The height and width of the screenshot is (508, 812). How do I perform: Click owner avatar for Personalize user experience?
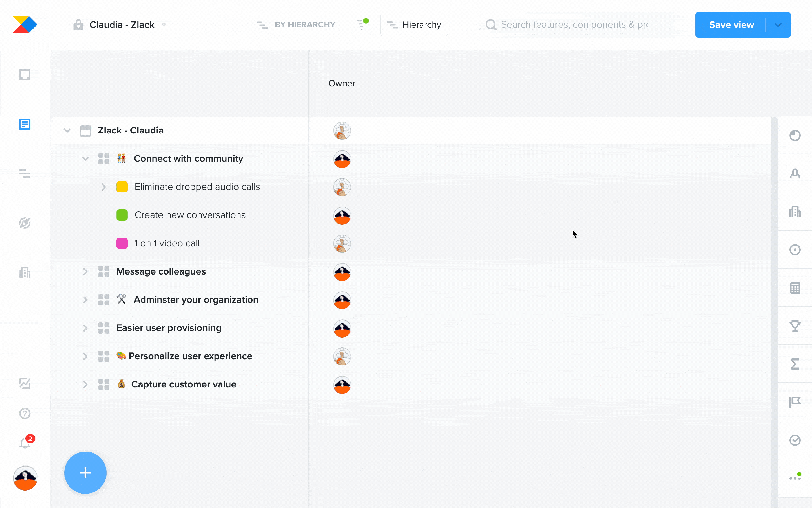point(342,356)
